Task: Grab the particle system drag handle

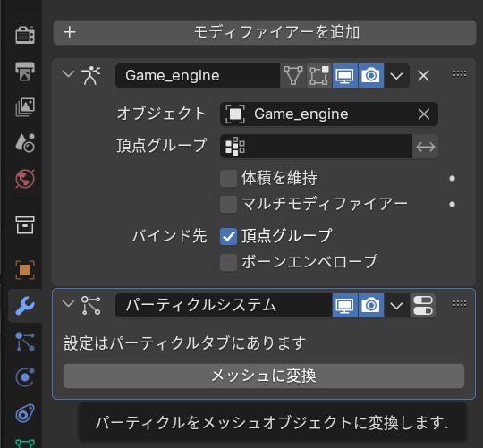Action: [459, 304]
